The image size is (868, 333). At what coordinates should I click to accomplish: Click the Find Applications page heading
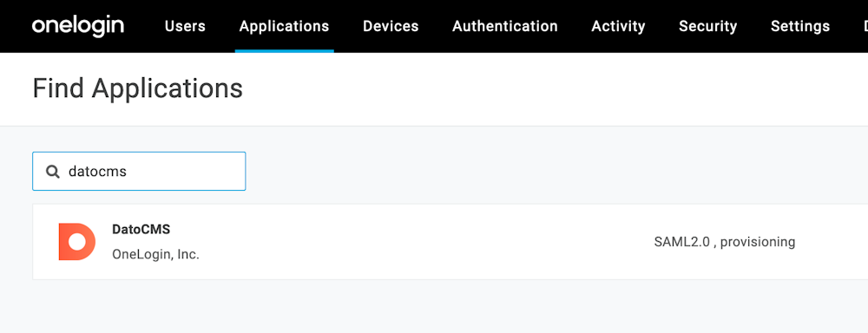tap(138, 88)
